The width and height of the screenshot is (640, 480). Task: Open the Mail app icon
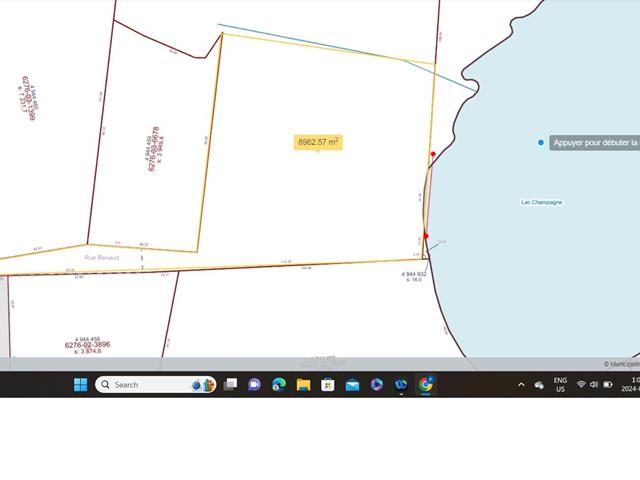352,385
